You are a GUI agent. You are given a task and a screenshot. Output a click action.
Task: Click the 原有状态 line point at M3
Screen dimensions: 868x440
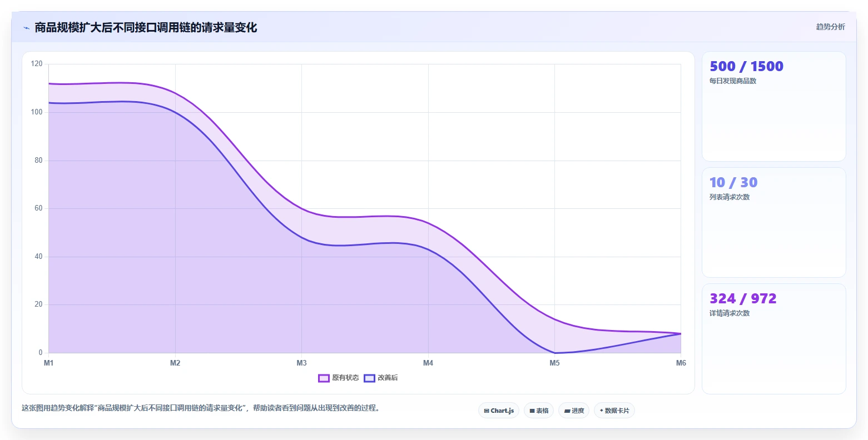(301, 208)
